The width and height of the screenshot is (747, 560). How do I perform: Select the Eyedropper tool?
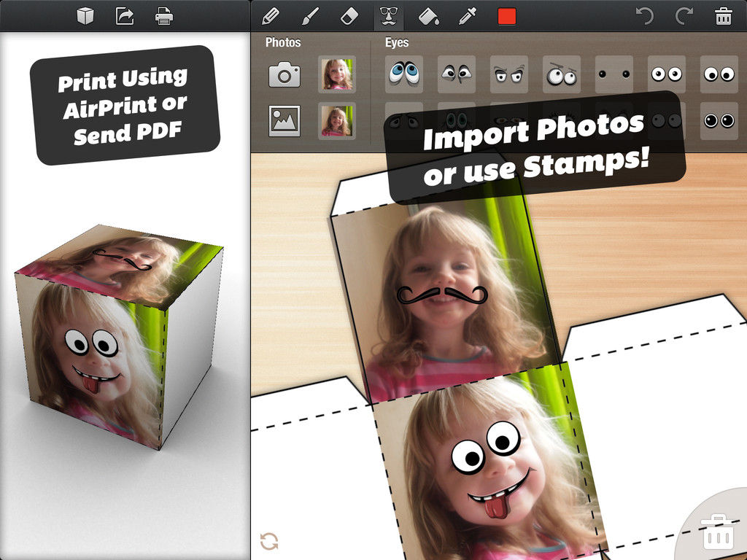(x=468, y=16)
